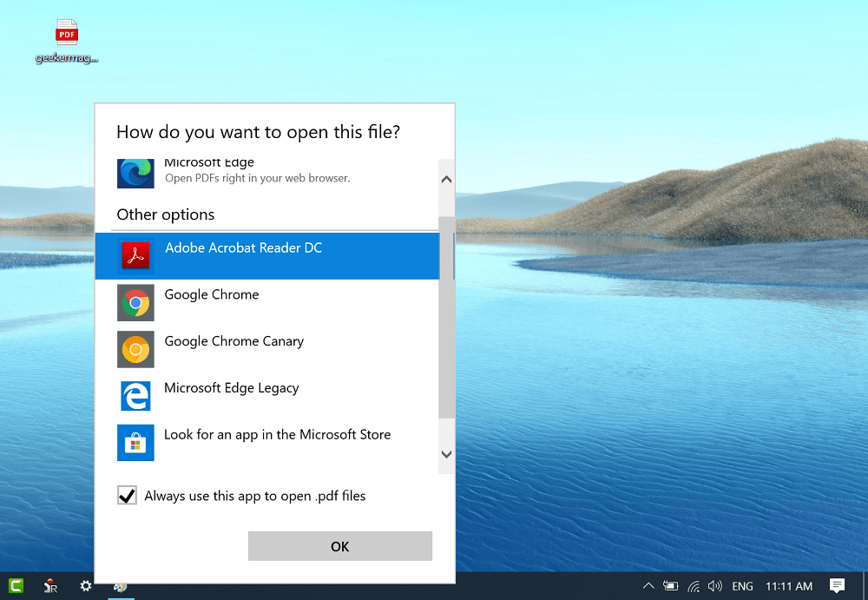
Task: Select Adobe Acrobat Reader DC app icon
Action: point(135,256)
